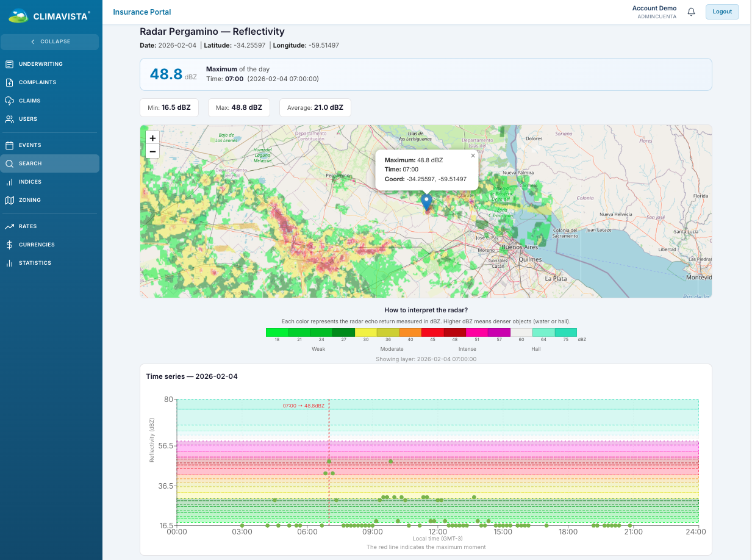The width and height of the screenshot is (752, 560).
Task: Zoom in on the radar map
Action: 152,138
